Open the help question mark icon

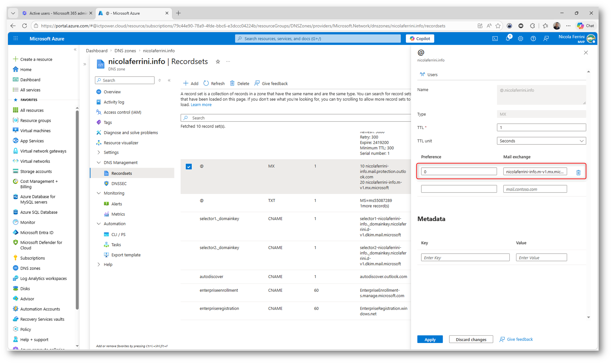[x=533, y=38]
